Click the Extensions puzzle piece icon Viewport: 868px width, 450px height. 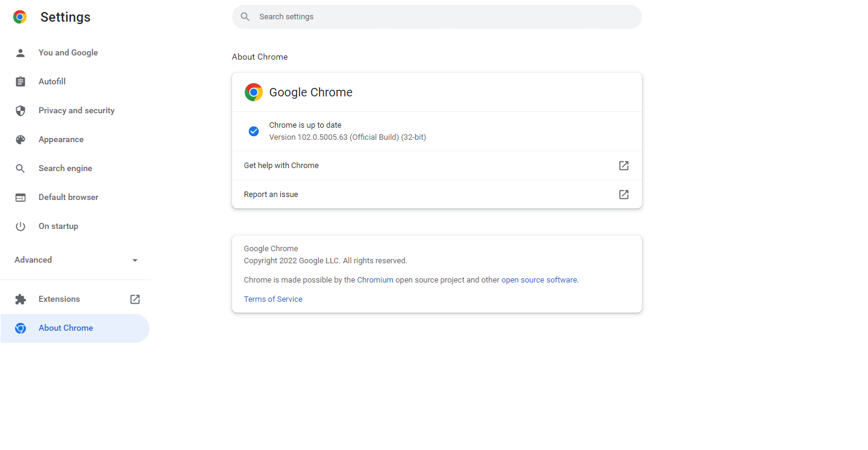coord(20,299)
